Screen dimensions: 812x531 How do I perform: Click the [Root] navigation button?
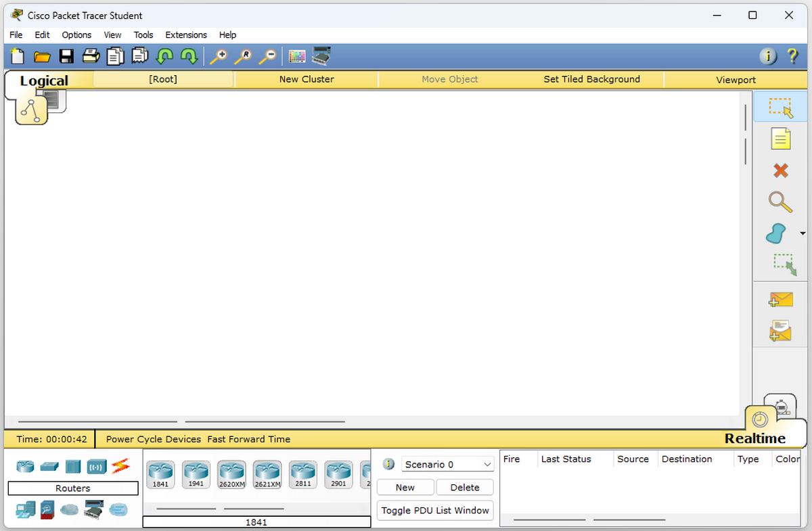click(163, 79)
